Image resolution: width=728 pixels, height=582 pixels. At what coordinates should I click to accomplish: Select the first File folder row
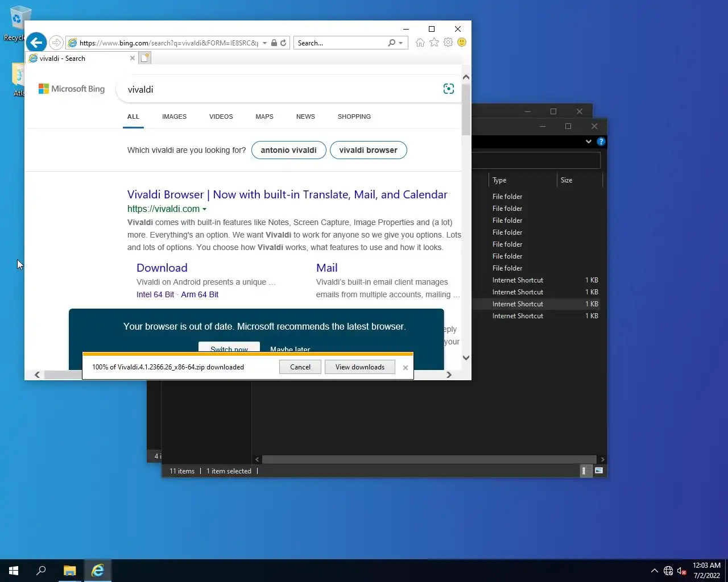pos(536,197)
